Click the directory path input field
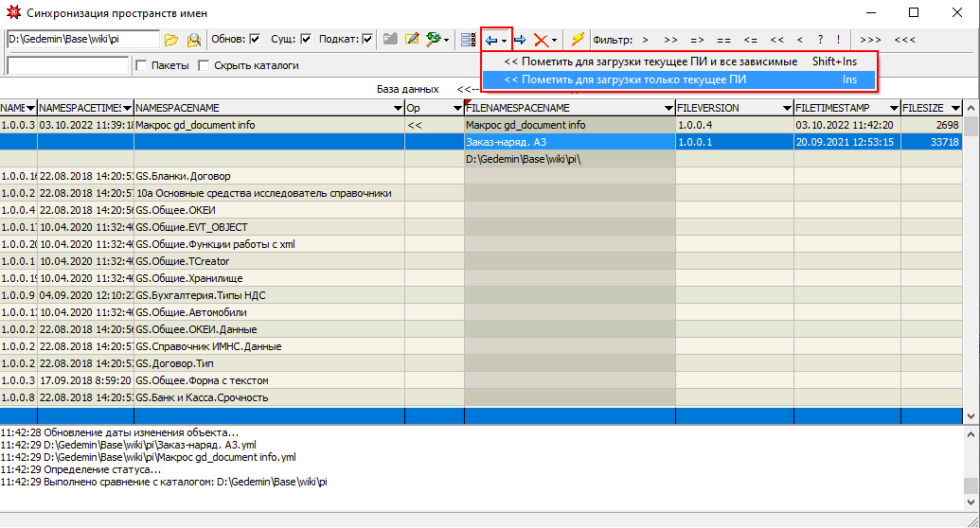This screenshot has height=528, width=980. 82,40
